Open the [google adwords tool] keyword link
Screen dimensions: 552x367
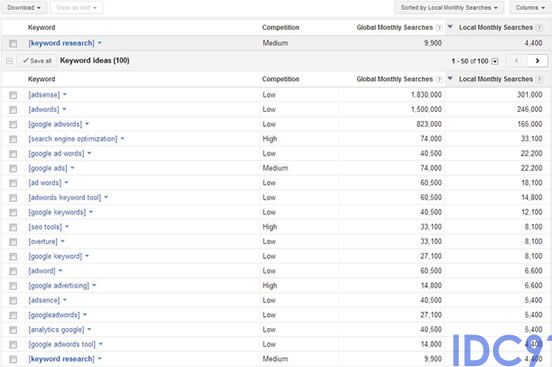pyautogui.click(x=62, y=344)
